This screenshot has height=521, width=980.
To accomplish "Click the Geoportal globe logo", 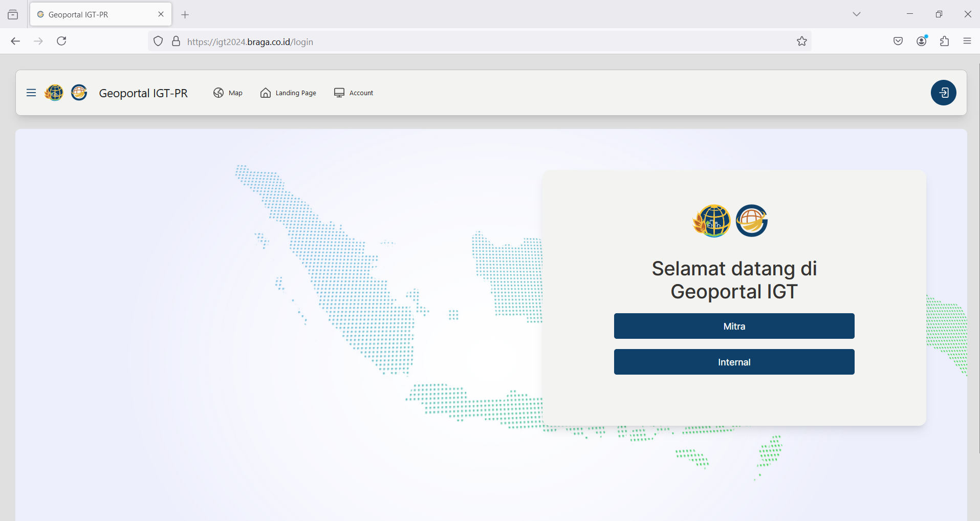I will (79, 93).
